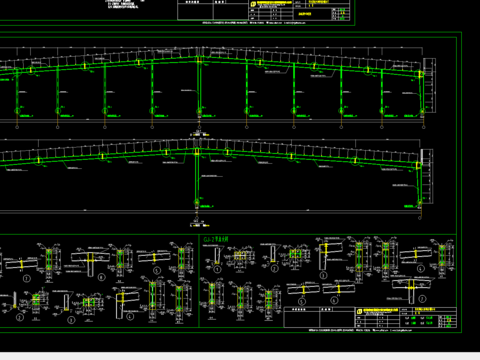Click detail marker 6 in GJ-2 section
The image size is (480, 360).
(335, 300)
